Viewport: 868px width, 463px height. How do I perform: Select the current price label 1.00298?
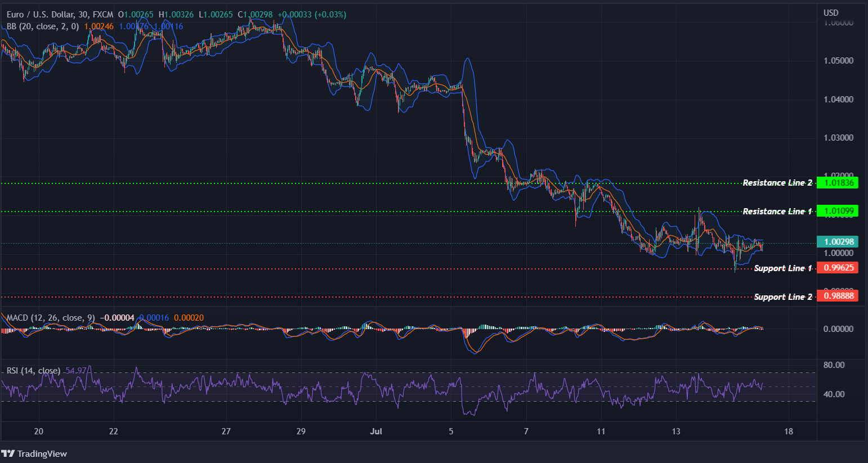pyautogui.click(x=838, y=241)
